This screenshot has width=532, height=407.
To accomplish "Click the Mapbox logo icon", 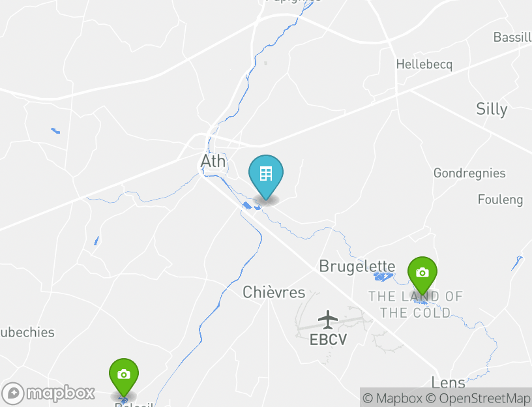I will 13,393.
